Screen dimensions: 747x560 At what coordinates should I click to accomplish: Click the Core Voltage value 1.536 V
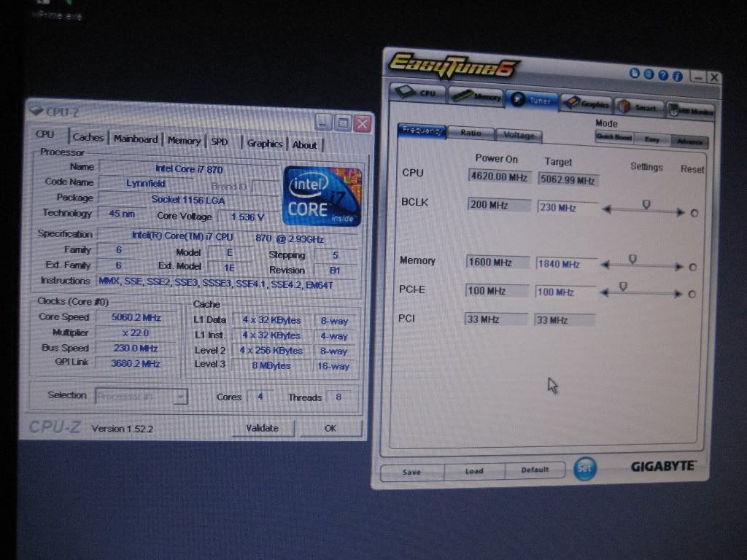click(x=247, y=217)
